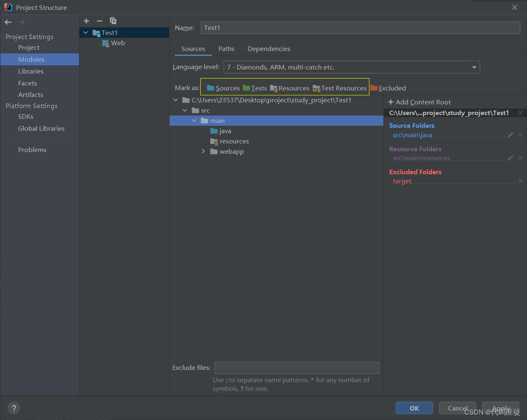
Task: Mark folder as Resources
Action: point(290,88)
